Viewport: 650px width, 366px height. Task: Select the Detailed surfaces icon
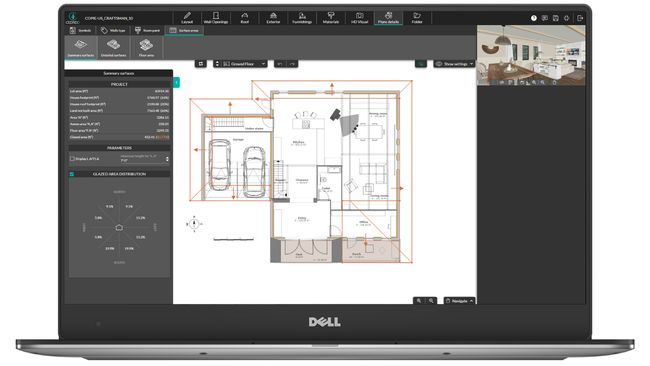(114, 48)
